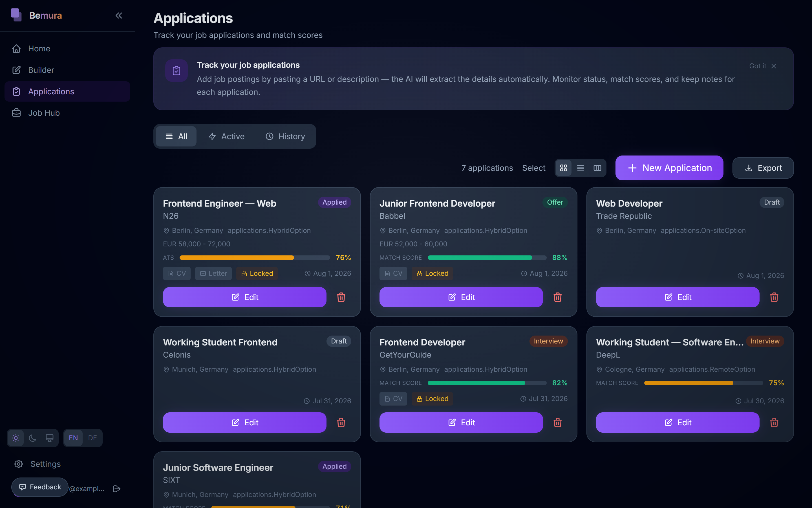Click the 88% match score bar
The width and height of the screenshot is (812, 508).
coord(487,258)
